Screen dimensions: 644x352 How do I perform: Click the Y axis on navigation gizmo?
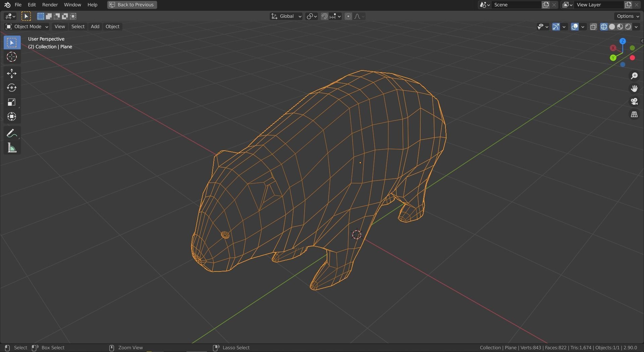tap(613, 58)
